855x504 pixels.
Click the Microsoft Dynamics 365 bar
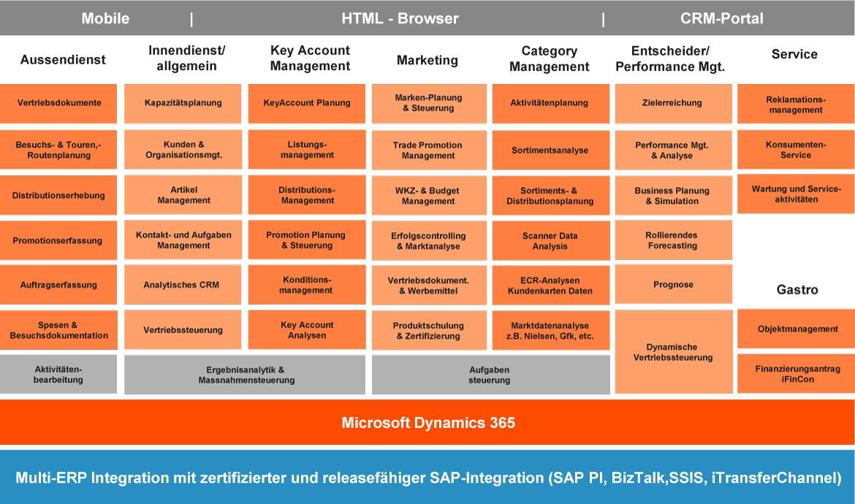coord(427,422)
